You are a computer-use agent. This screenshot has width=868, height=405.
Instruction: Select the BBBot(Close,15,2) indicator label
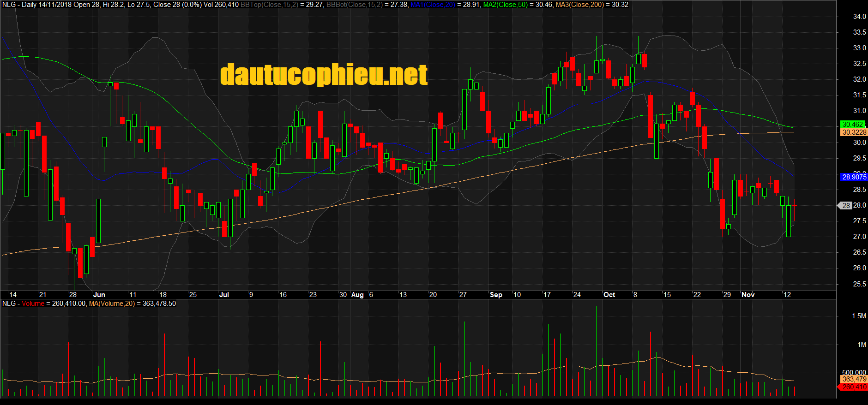pos(354,5)
